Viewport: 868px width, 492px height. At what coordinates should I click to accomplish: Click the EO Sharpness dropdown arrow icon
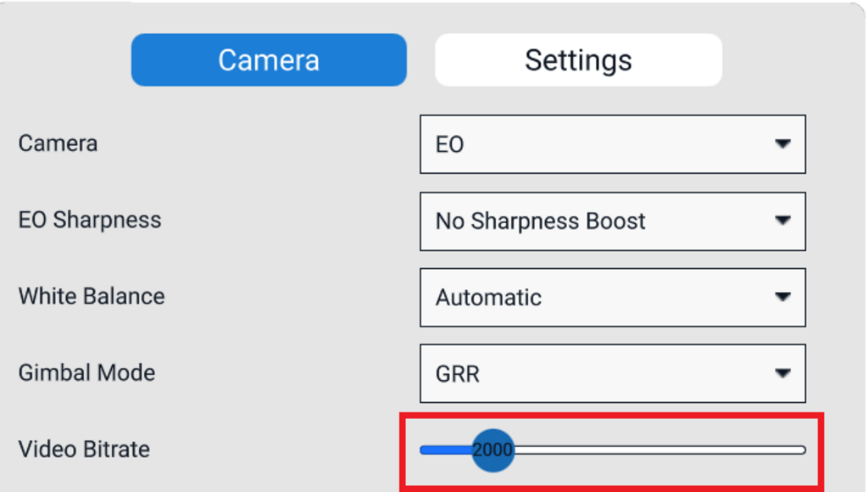pos(782,221)
